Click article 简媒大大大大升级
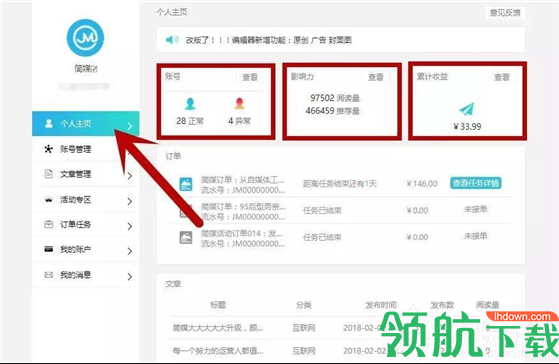This screenshot has height=364, width=559. (218, 328)
